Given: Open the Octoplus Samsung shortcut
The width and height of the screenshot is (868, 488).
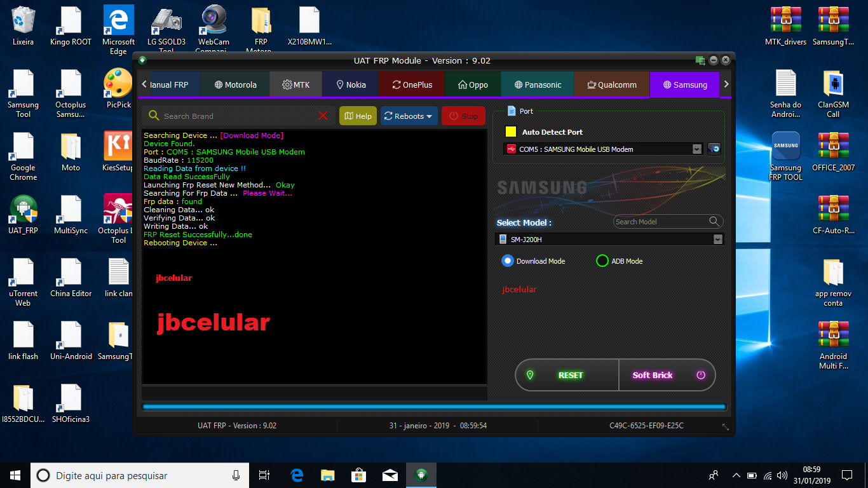Looking at the screenshot, I should pyautogui.click(x=71, y=93).
